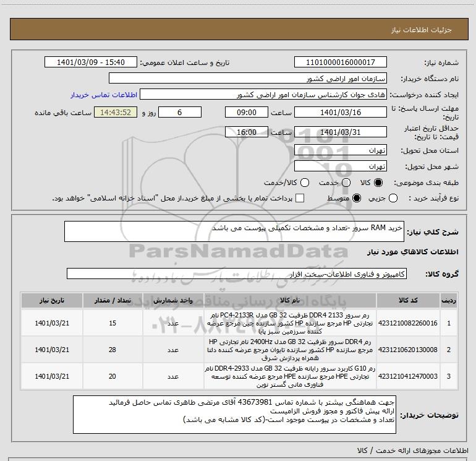Click quantity 15 in the table
The image size is (476, 461).
click(113, 323)
